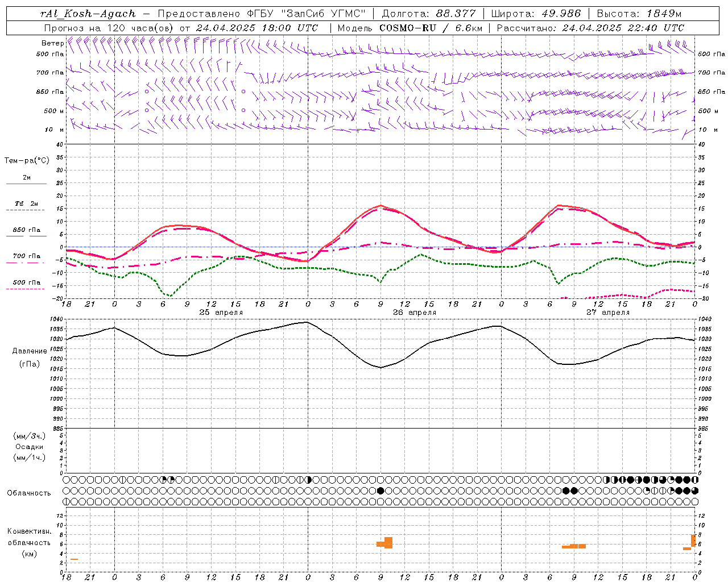Click the '(мм/3ч.)' precipitation unit label
The image size is (728, 582).
30,436
